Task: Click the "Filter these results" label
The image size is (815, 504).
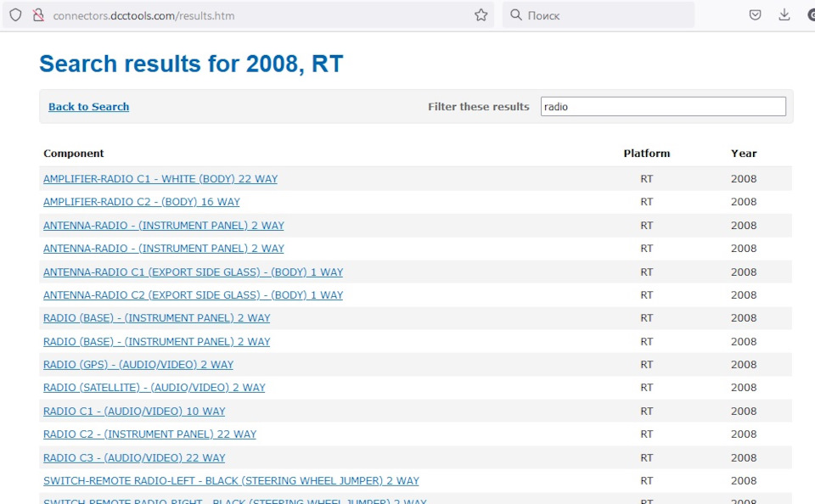Action: pos(479,107)
